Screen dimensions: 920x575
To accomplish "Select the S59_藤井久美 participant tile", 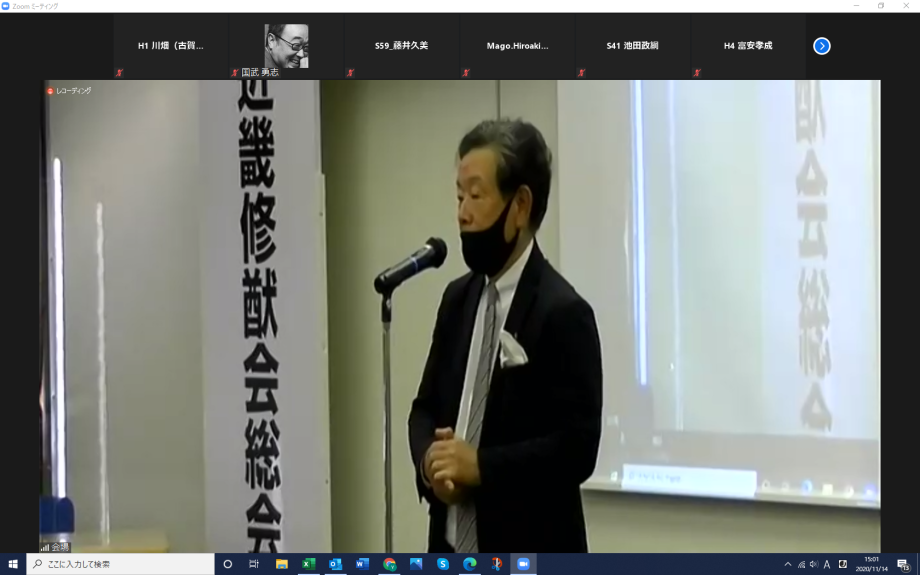I will coord(401,46).
